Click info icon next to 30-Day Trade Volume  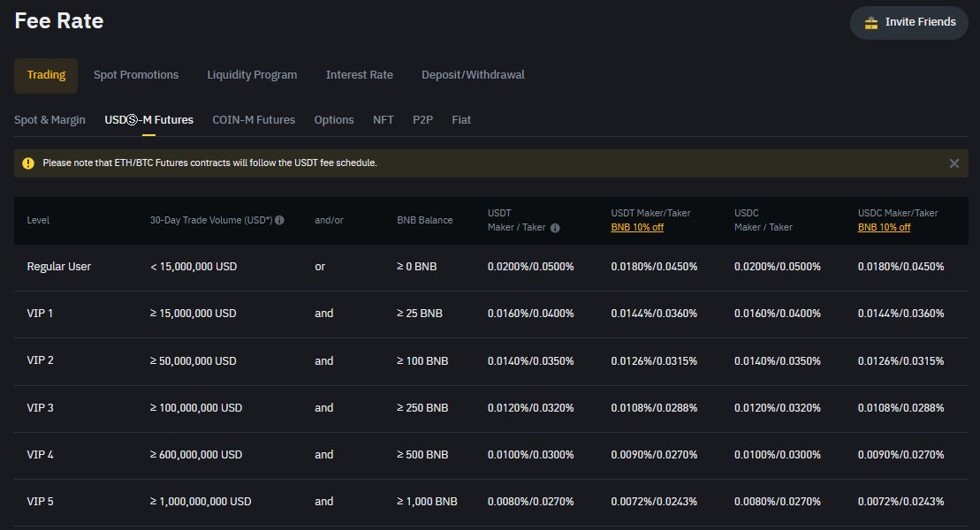point(279,220)
